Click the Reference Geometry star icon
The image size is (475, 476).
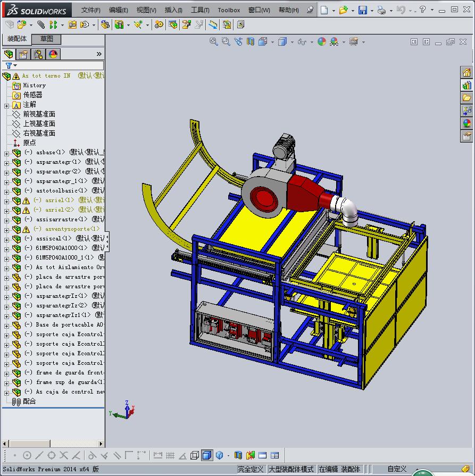[138, 24]
